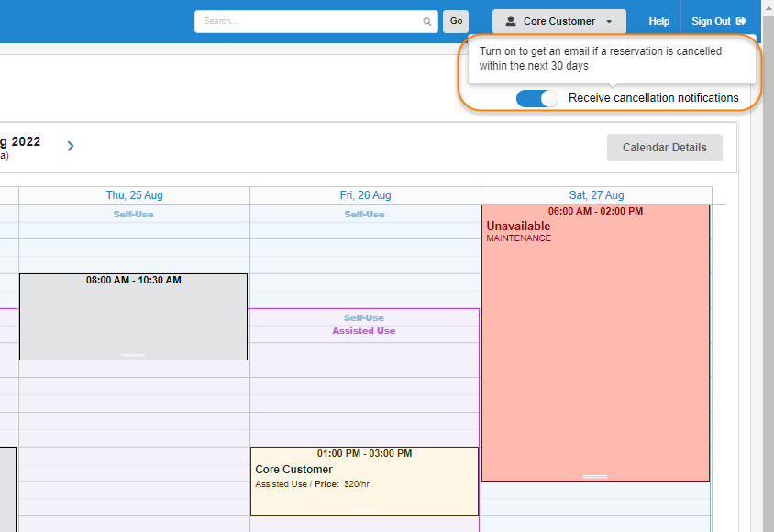This screenshot has width=774, height=532.
Task: Select the Thu, 25 Aug column header
Action: pyautogui.click(x=134, y=195)
